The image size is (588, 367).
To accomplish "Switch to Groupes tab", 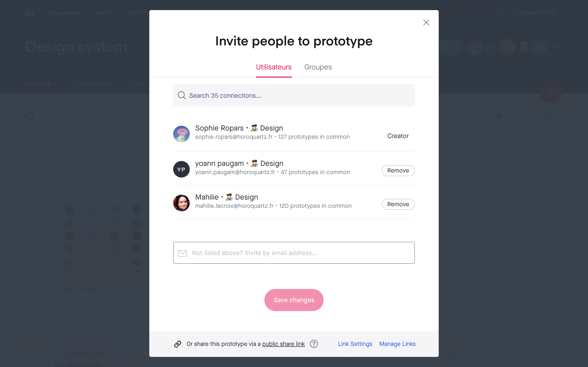I will click(x=318, y=67).
